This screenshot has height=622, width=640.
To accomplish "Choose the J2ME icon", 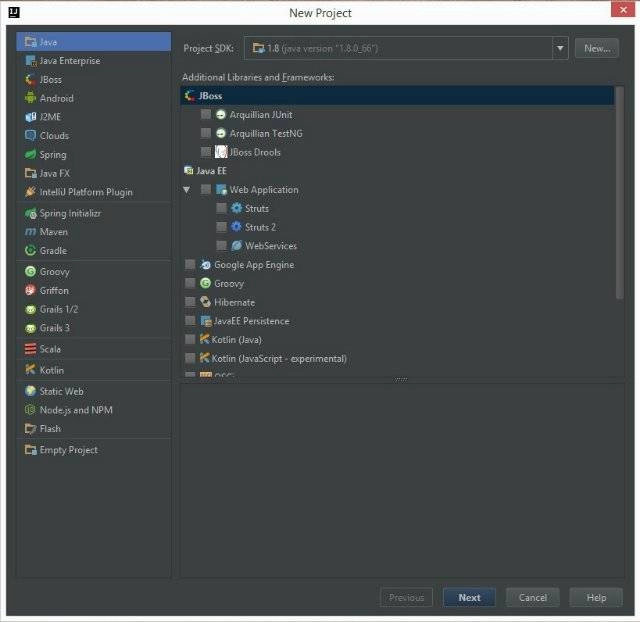I will click(31, 117).
